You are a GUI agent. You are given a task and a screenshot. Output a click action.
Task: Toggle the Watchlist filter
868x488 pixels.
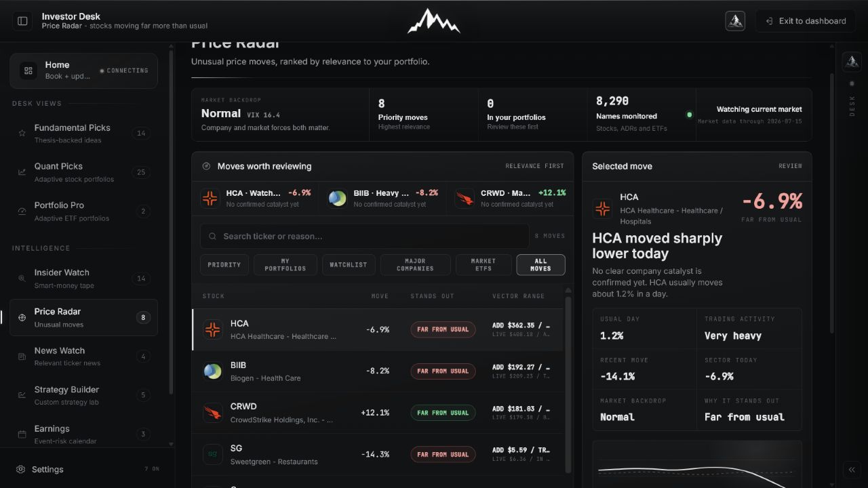(349, 265)
